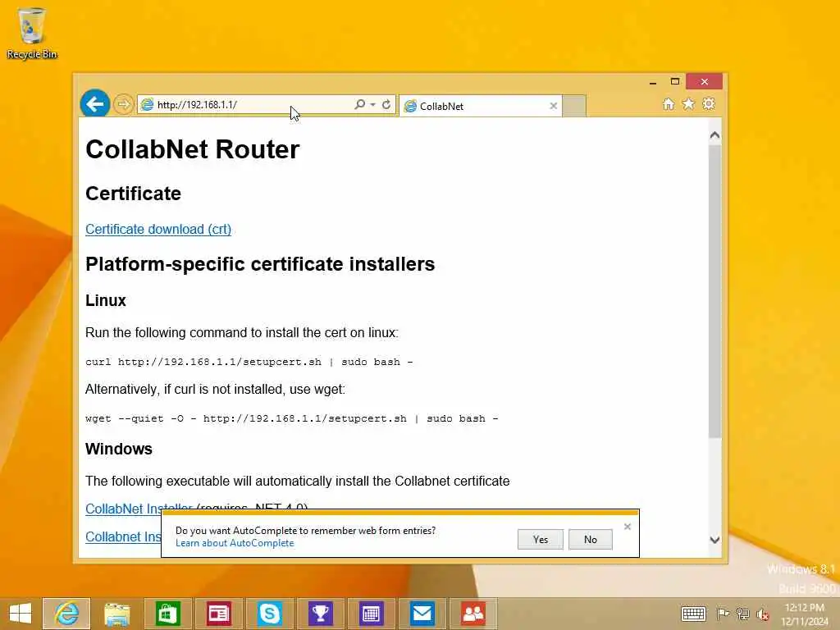This screenshot has width=840, height=630.
Task: Open the Home page icon
Action: click(668, 104)
